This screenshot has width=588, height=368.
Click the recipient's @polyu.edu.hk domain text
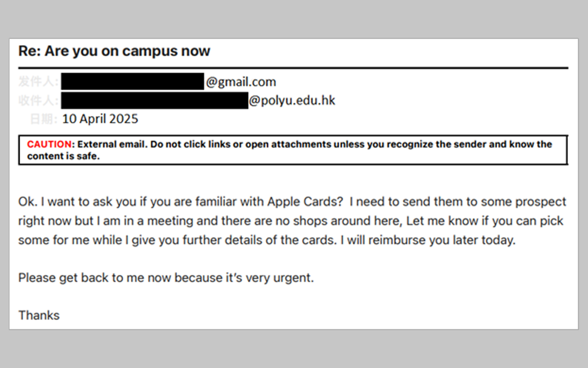(x=292, y=100)
